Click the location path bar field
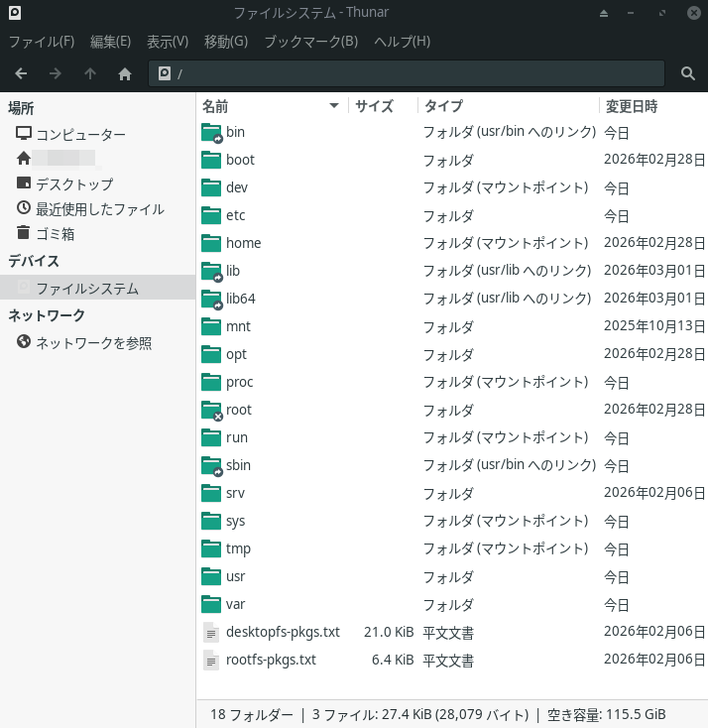The width and height of the screenshot is (708, 728). pyautogui.click(x=416, y=73)
